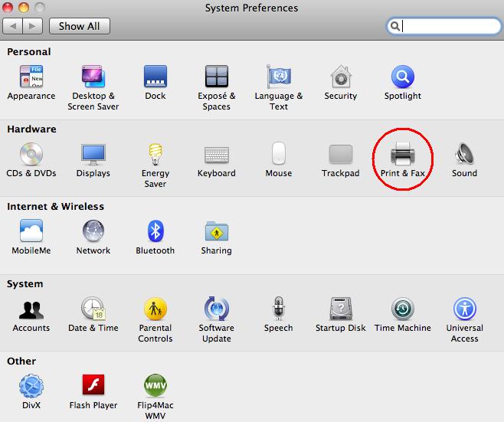Open Universal Access preferences
This screenshot has height=422, width=504.
pos(464,309)
